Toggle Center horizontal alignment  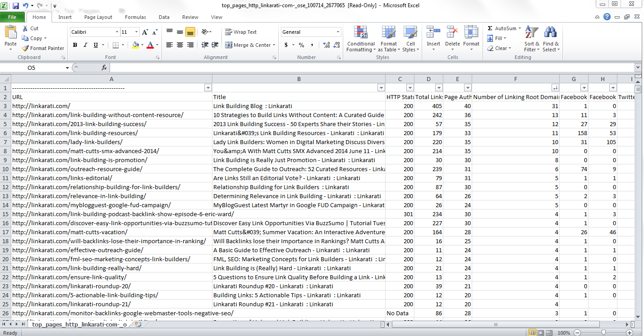tap(180, 45)
